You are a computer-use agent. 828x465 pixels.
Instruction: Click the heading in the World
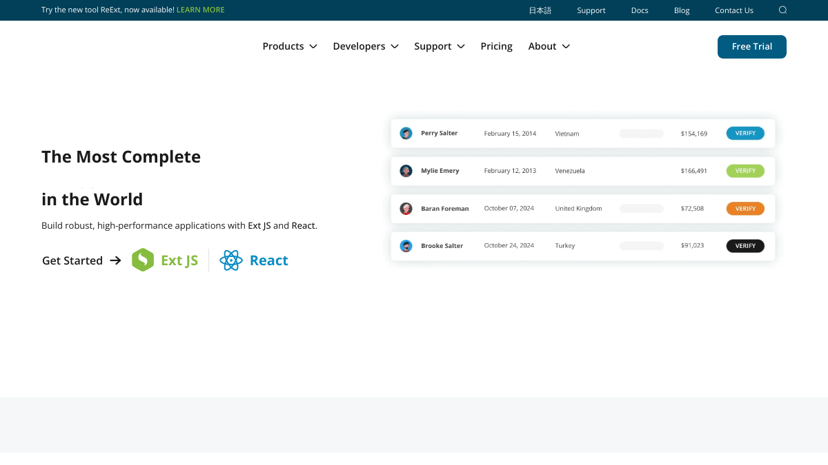coord(92,200)
